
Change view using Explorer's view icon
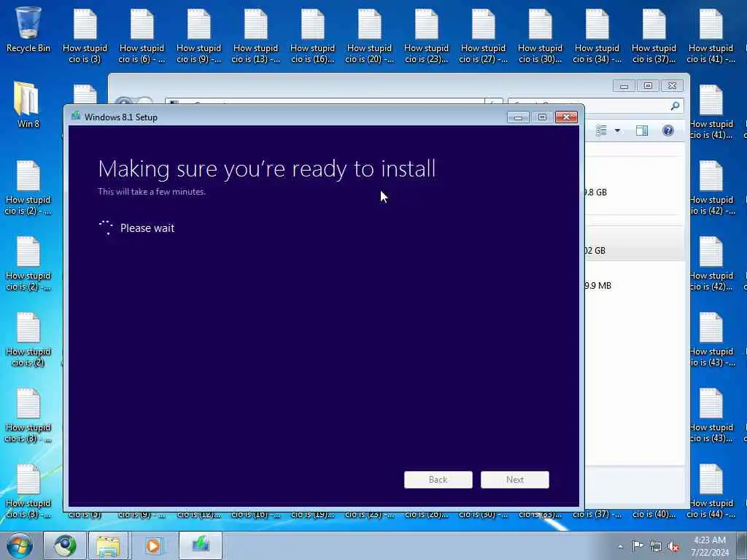click(x=601, y=130)
